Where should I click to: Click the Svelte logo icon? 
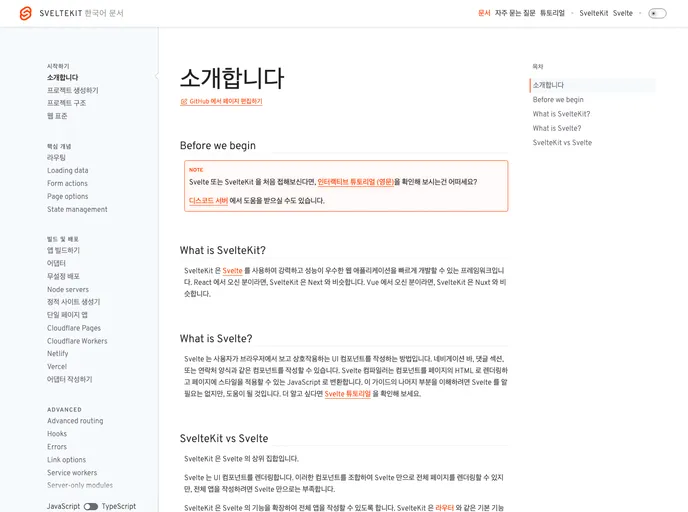click(25, 13)
